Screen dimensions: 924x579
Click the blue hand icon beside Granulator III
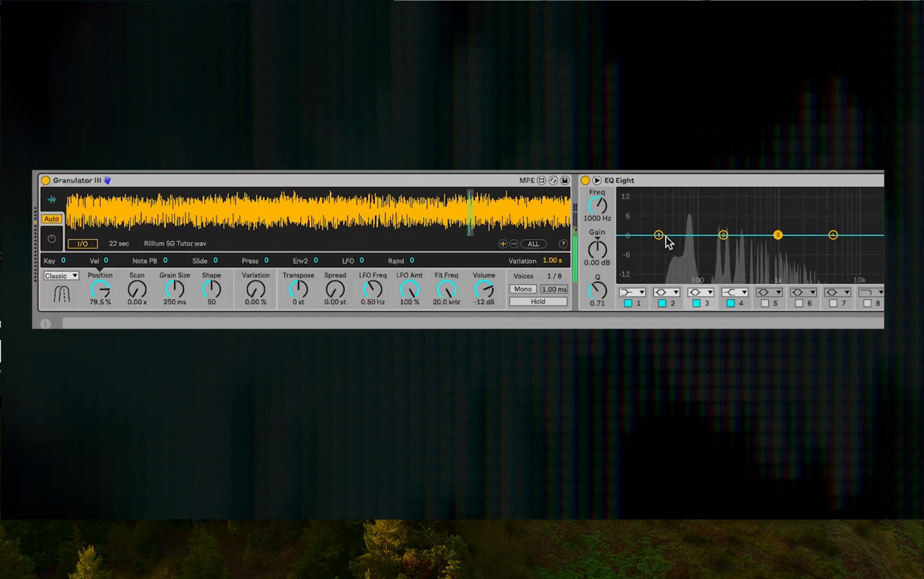[x=107, y=180]
